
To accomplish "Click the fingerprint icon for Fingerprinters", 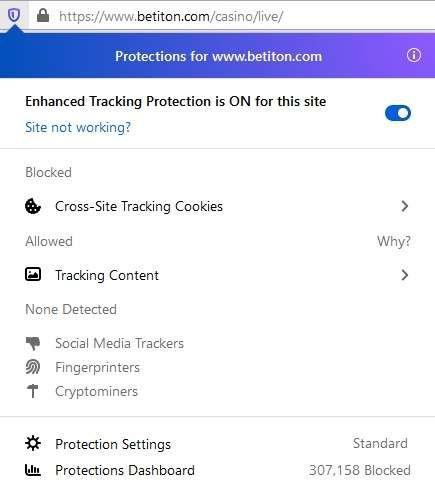I will coord(33,367).
